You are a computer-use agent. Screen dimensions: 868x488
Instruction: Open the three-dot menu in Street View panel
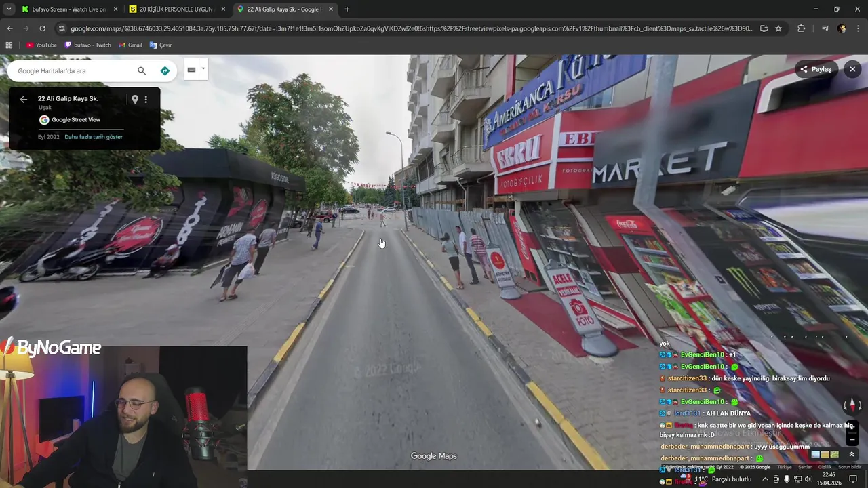(x=146, y=99)
